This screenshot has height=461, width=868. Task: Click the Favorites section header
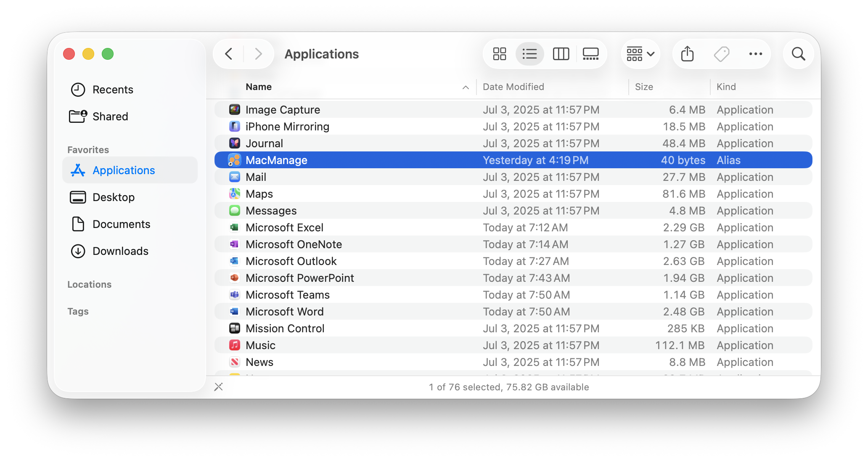point(88,150)
